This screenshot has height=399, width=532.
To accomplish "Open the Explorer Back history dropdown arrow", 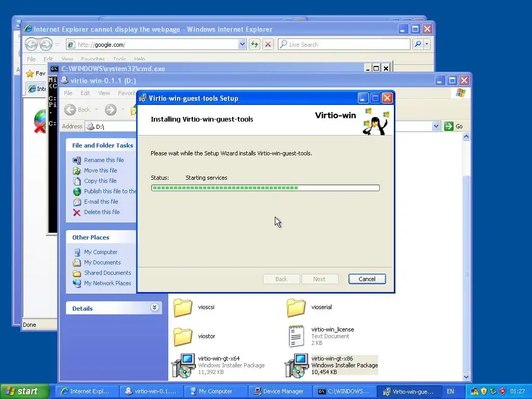I will (96, 110).
